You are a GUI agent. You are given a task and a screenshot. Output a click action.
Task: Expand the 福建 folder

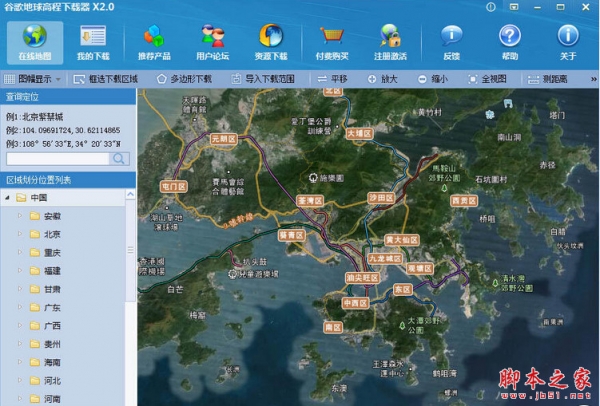[x=20, y=271]
